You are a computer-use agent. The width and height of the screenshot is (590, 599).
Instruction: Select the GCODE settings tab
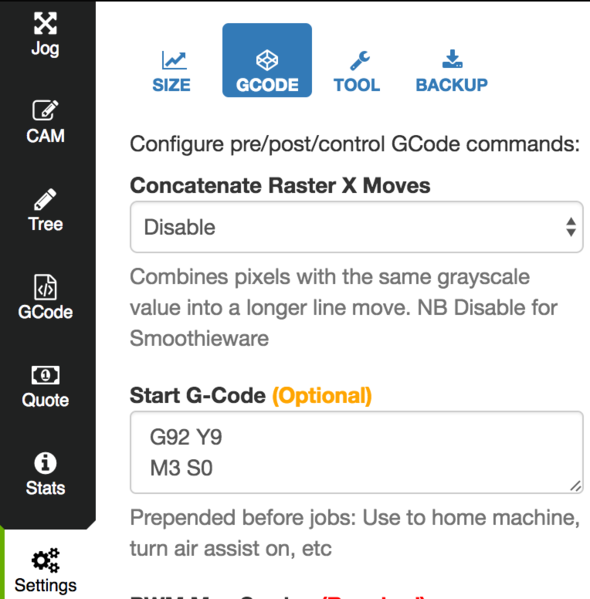tap(267, 60)
